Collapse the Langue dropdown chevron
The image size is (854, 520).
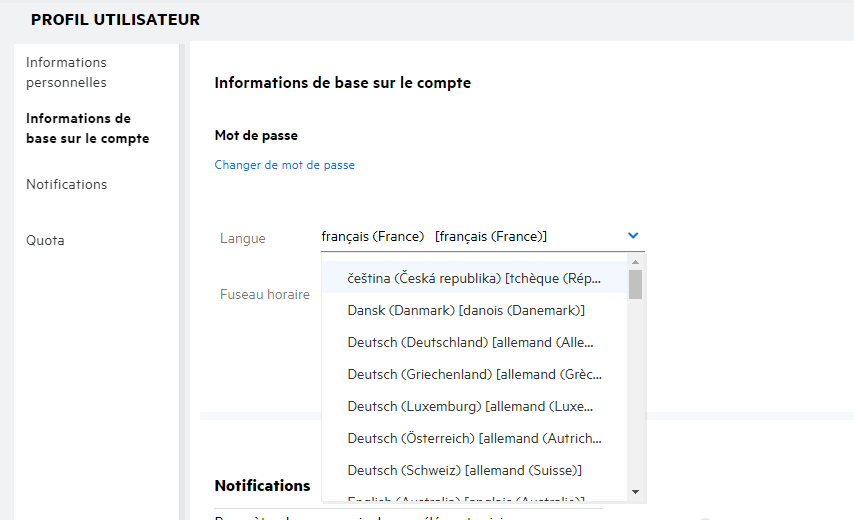633,236
